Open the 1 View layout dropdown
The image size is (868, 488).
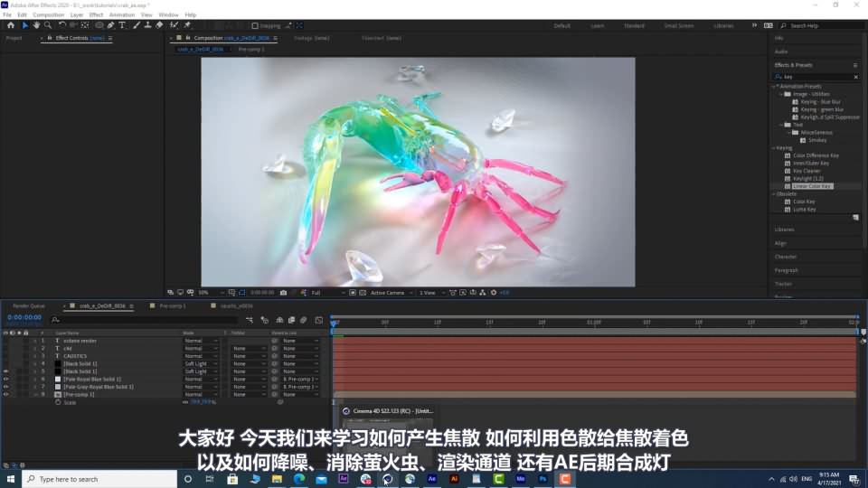pos(431,293)
